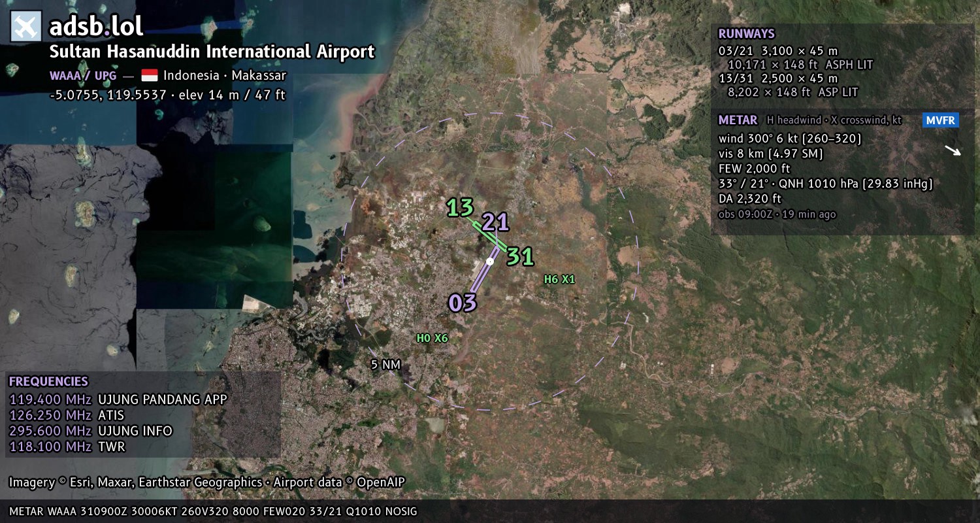Click the METAR panel heading
The height and width of the screenshot is (523, 980).
738,120
